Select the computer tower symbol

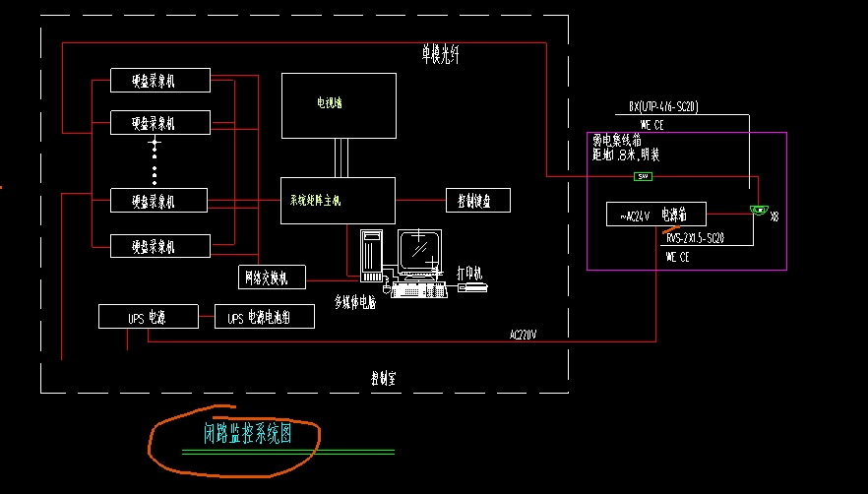pos(371,255)
